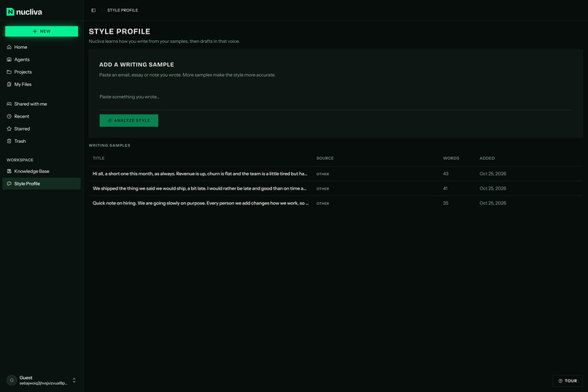Click the Source column header
This screenshot has height=392, width=588.
(x=325, y=158)
